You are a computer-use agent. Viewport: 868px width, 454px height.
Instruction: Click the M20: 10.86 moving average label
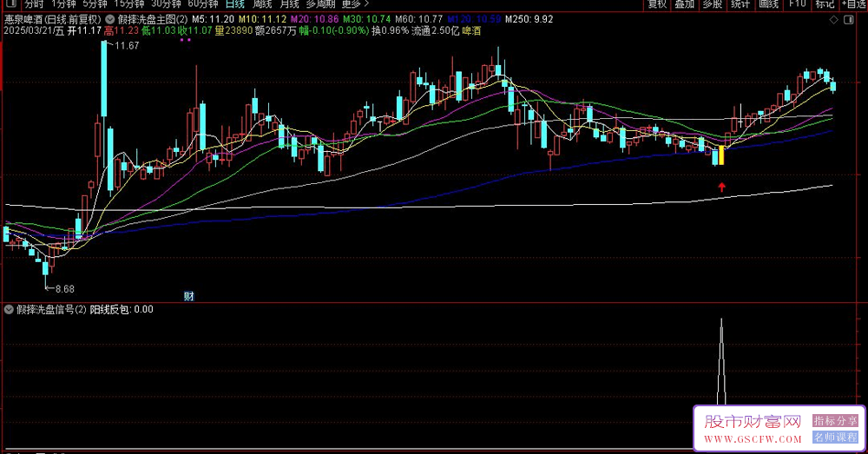[314, 19]
